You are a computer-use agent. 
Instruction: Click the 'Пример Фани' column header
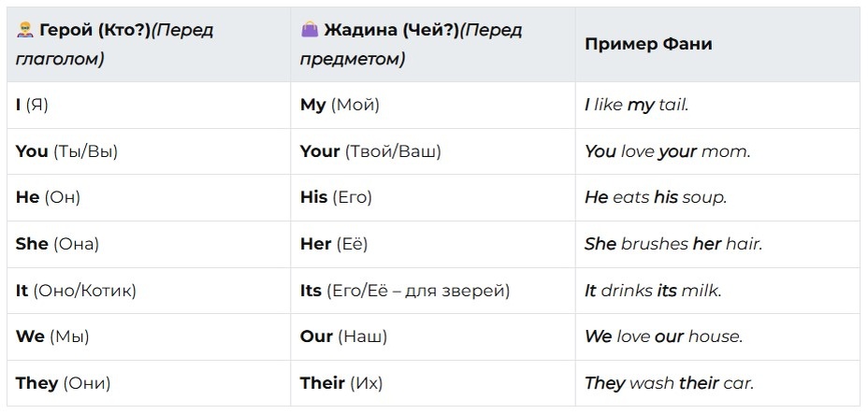717,44
